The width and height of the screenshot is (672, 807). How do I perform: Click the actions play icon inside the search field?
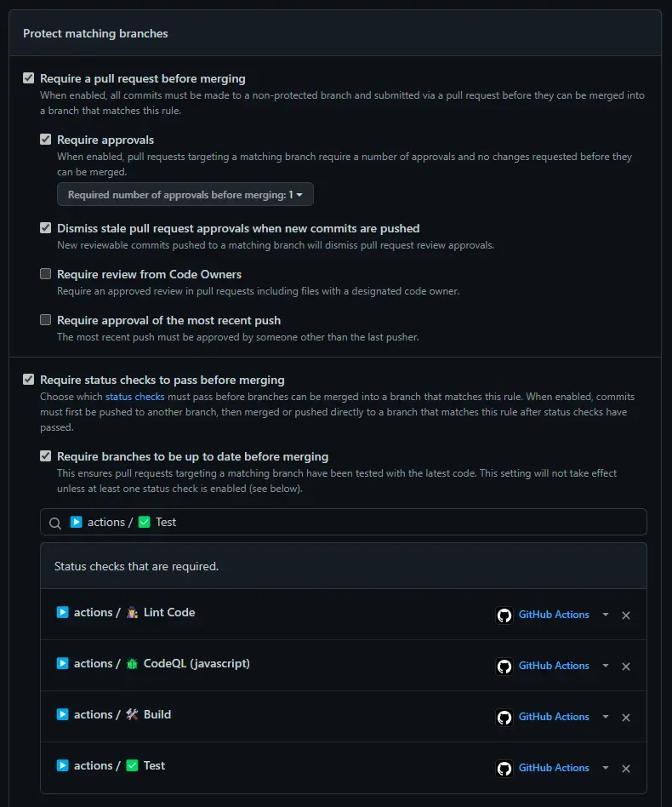[74, 522]
